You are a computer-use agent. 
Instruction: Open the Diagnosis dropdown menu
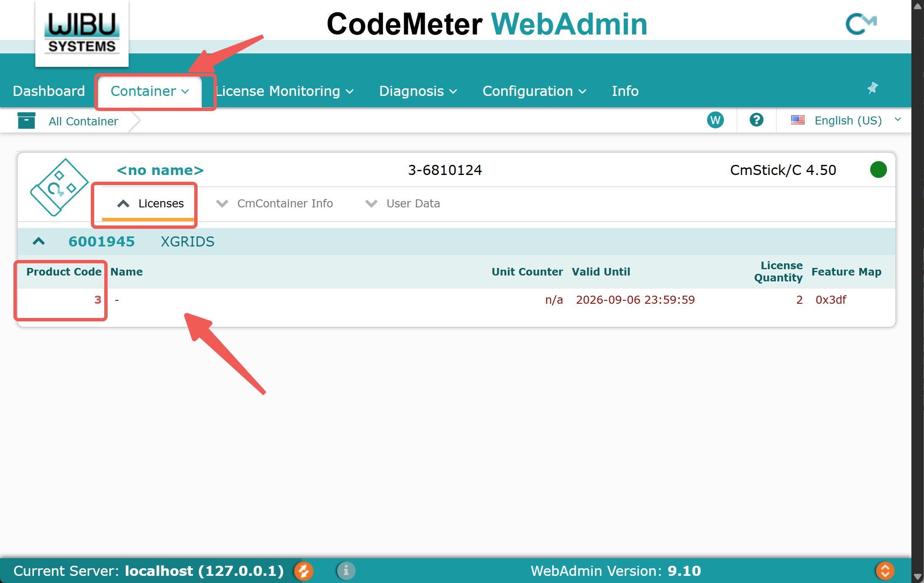click(418, 91)
